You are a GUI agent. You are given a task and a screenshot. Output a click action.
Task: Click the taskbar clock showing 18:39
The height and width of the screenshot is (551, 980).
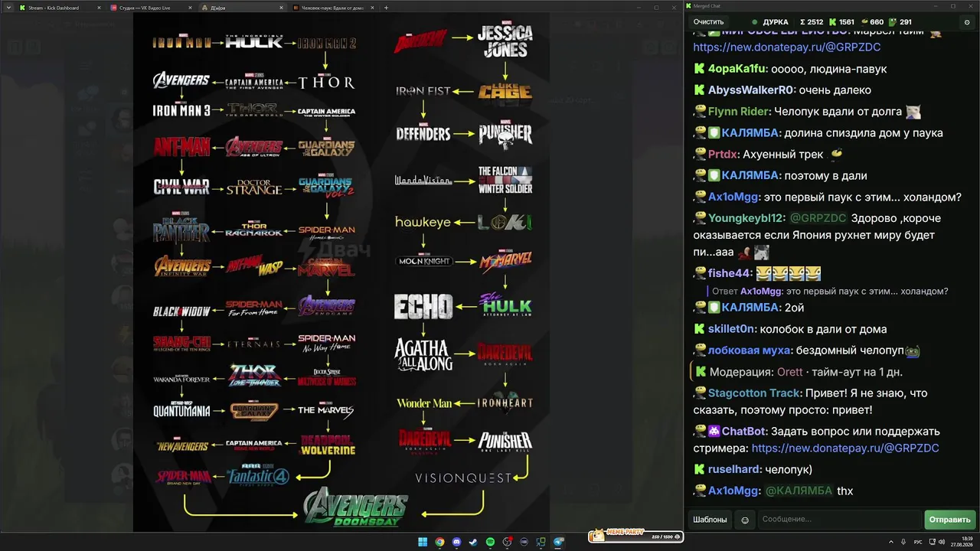pos(962,543)
